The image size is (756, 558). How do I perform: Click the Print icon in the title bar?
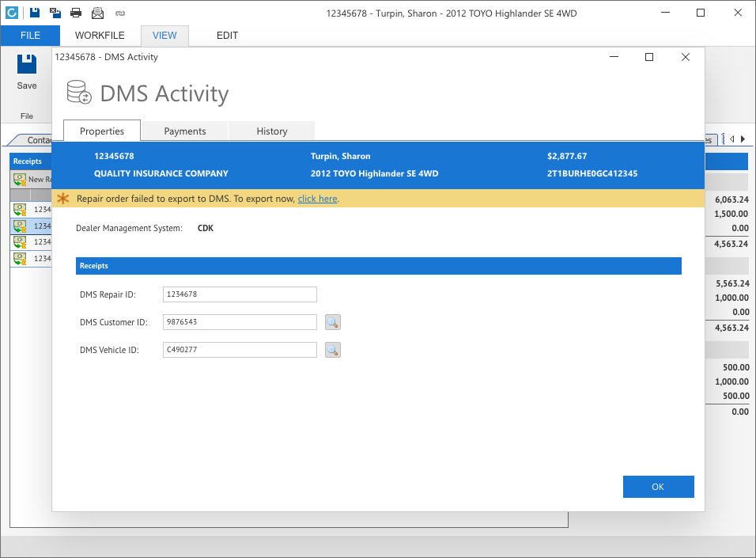click(x=76, y=13)
